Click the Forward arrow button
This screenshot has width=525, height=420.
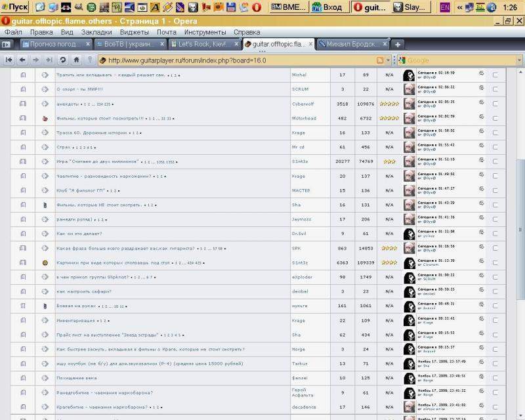(36, 60)
